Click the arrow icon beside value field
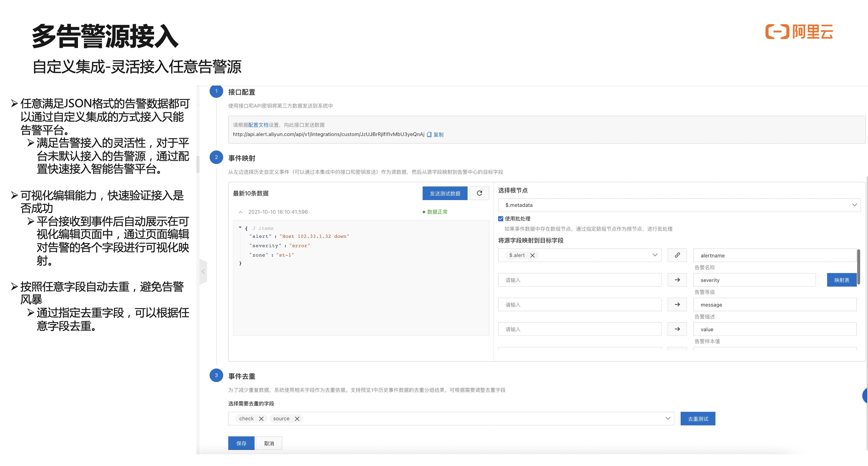This screenshot has height=466, width=868. [x=677, y=329]
